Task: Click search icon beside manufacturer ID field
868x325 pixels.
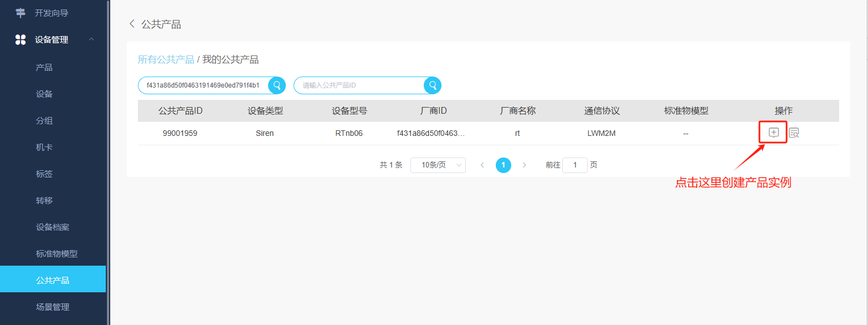Action: [277, 85]
